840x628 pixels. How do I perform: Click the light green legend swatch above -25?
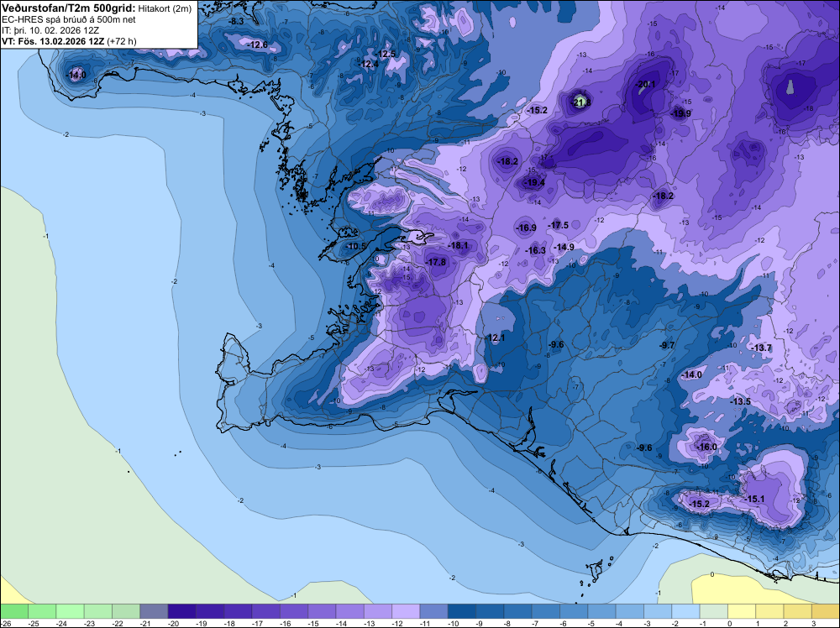(42, 611)
